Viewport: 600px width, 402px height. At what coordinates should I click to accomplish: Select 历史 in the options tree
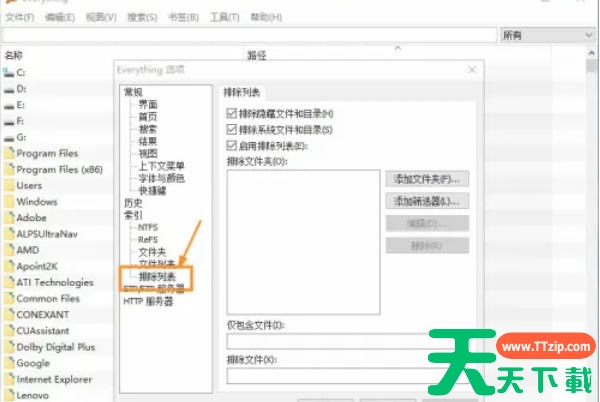133,203
